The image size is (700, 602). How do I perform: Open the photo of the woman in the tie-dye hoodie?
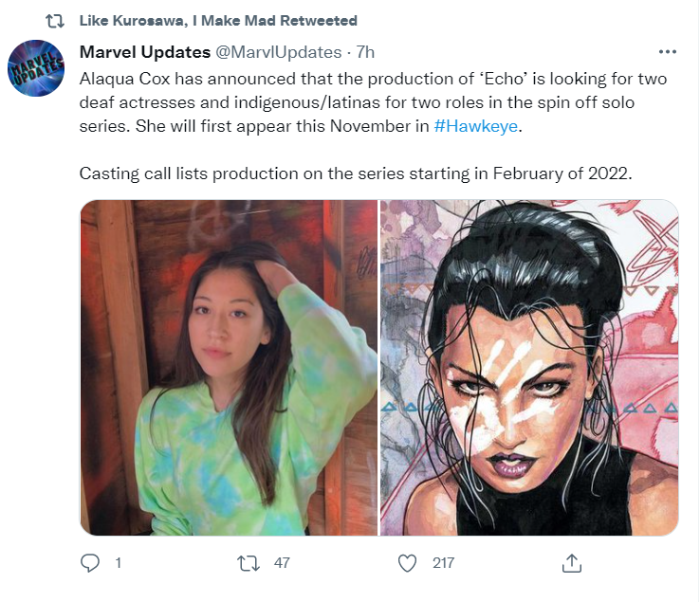pyautogui.click(x=229, y=367)
